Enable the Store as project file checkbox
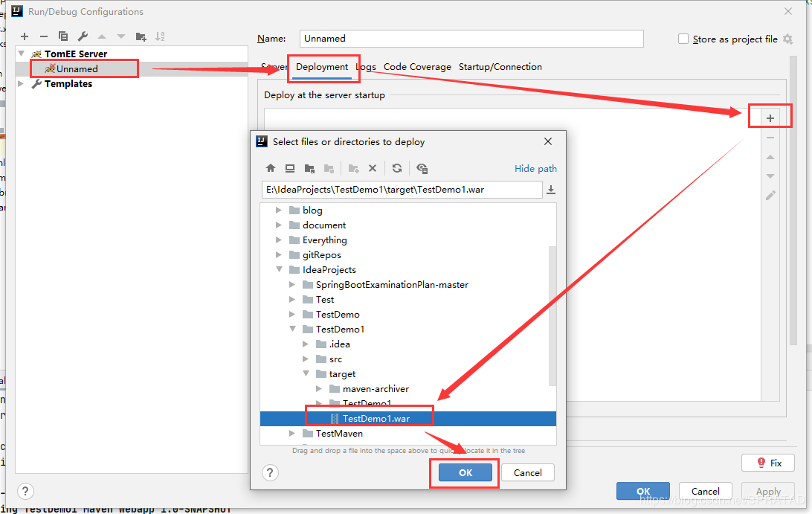 pos(683,39)
